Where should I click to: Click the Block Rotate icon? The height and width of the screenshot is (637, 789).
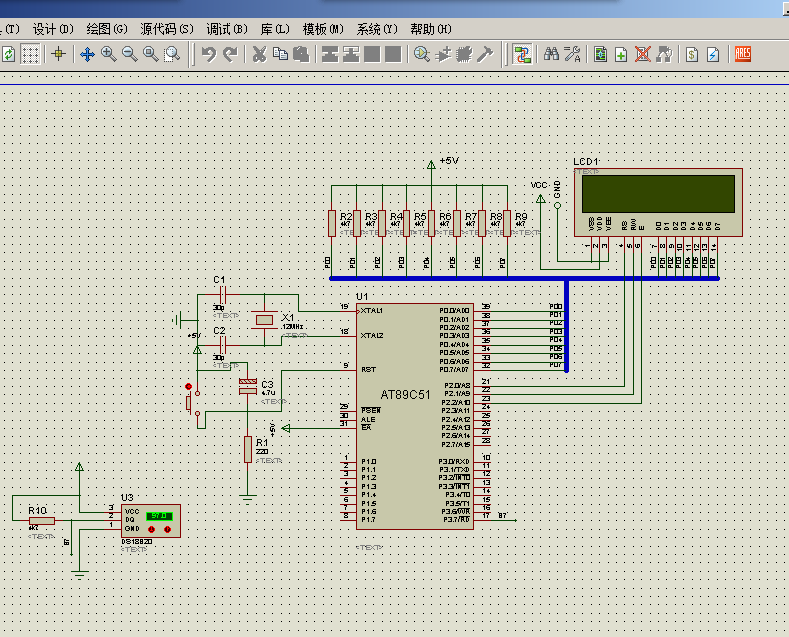[x=372, y=54]
